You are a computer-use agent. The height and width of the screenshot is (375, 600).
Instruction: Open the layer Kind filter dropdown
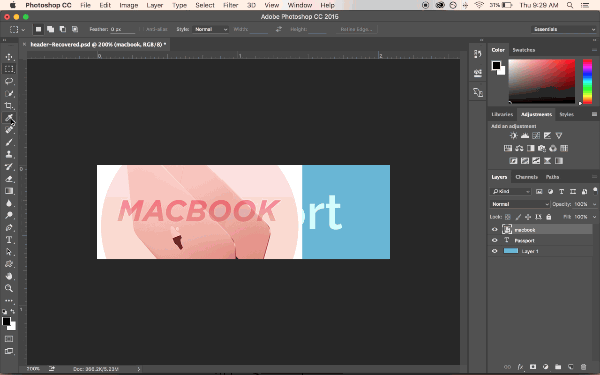[510, 191]
